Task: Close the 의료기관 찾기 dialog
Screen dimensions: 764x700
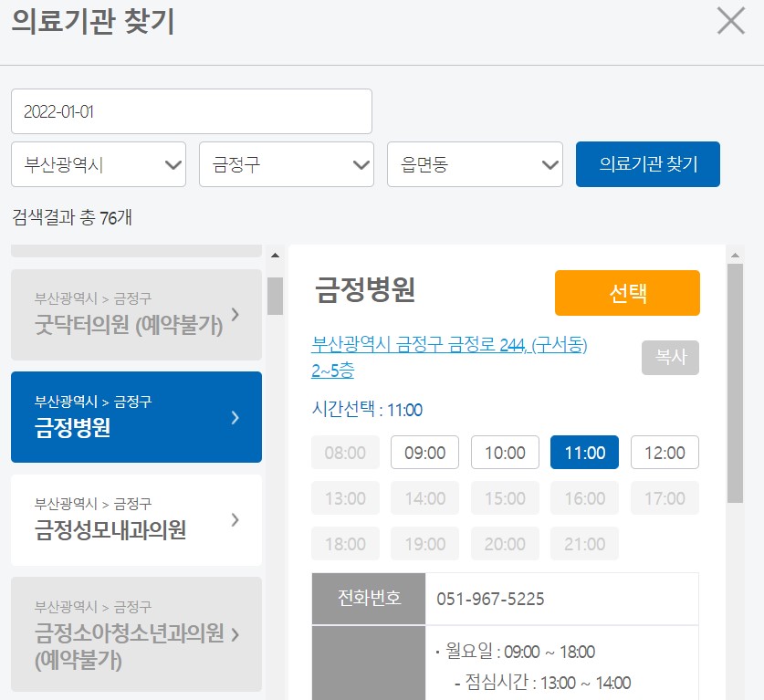Action: coord(731,21)
